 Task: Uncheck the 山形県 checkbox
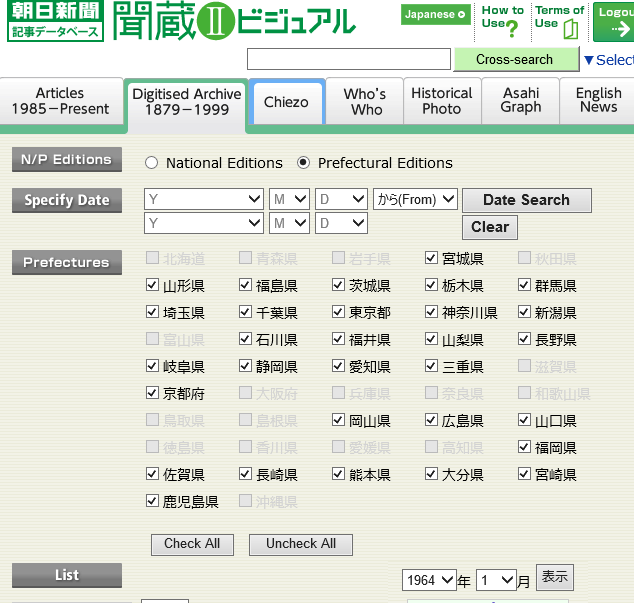pyautogui.click(x=152, y=285)
